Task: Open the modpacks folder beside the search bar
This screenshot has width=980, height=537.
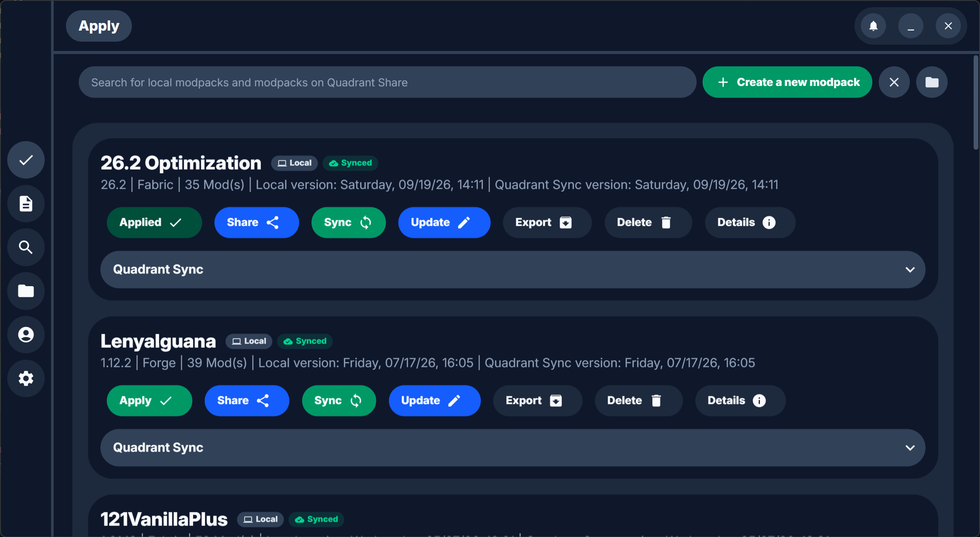Action: pos(932,82)
